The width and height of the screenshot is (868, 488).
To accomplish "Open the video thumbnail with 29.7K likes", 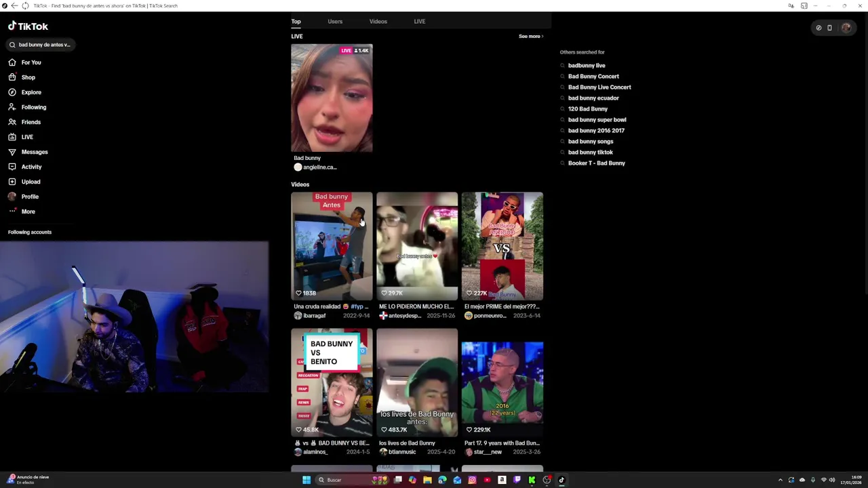I will 417,246.
